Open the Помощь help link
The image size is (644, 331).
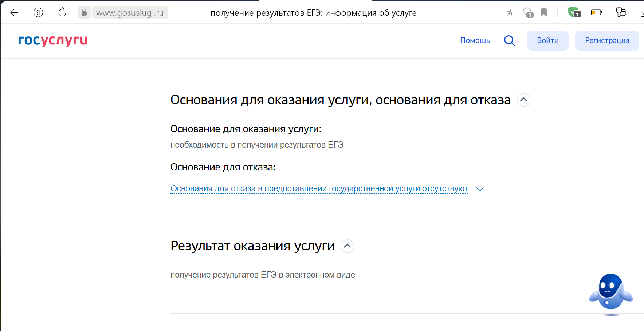click(x=475, y=40)
